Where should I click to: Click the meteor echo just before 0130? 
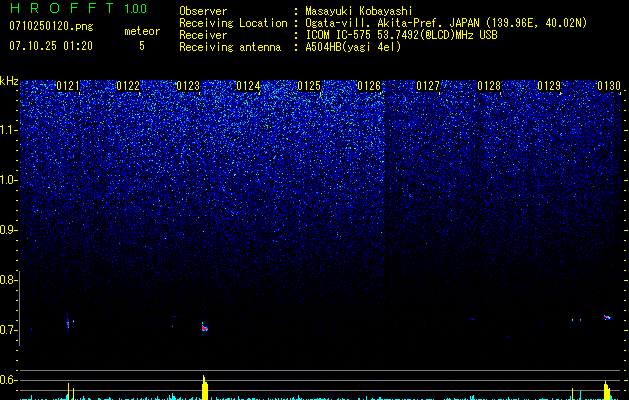608,317
